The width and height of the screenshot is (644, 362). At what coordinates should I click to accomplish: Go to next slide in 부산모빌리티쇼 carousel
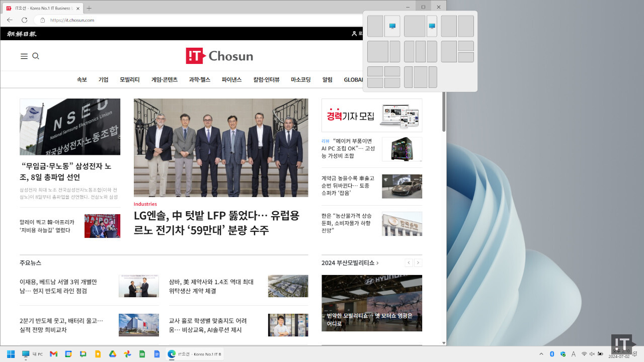[418, 263]
